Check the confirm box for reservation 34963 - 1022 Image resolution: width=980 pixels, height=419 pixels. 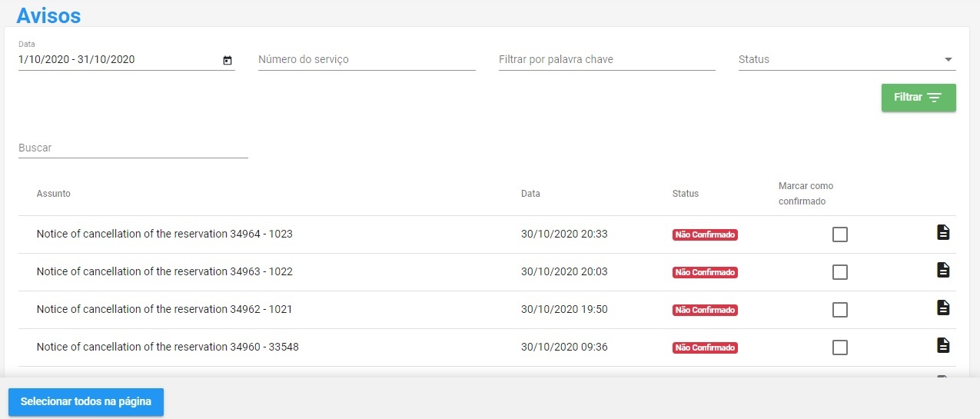[840, 272]
